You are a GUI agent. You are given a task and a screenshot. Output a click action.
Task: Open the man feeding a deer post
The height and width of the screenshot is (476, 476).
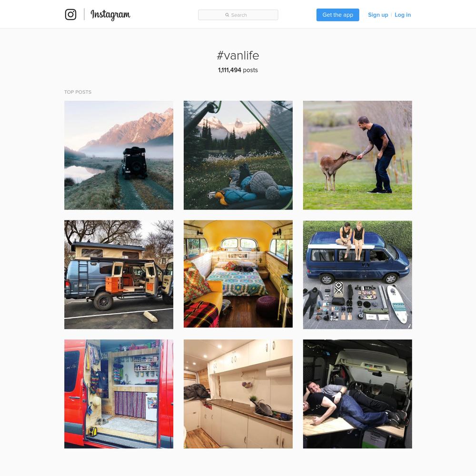[x=357, y=155]
